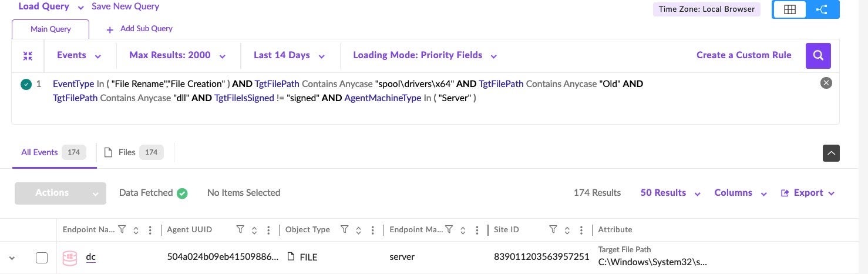Open the Max Results: 2000 dropdown
Viewport: 868px width, 274px height.
[177, 55]
